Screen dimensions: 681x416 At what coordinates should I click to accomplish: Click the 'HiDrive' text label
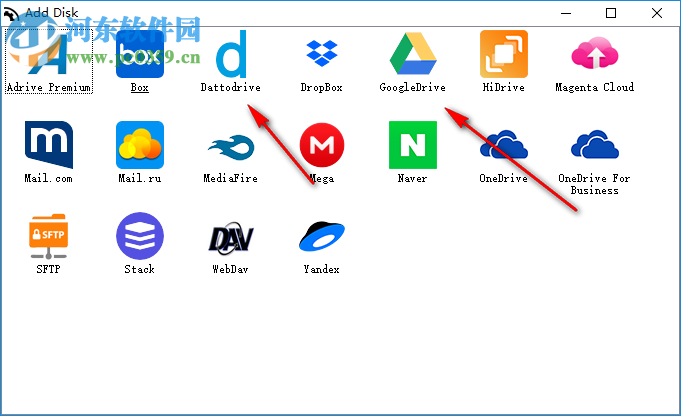504,87
